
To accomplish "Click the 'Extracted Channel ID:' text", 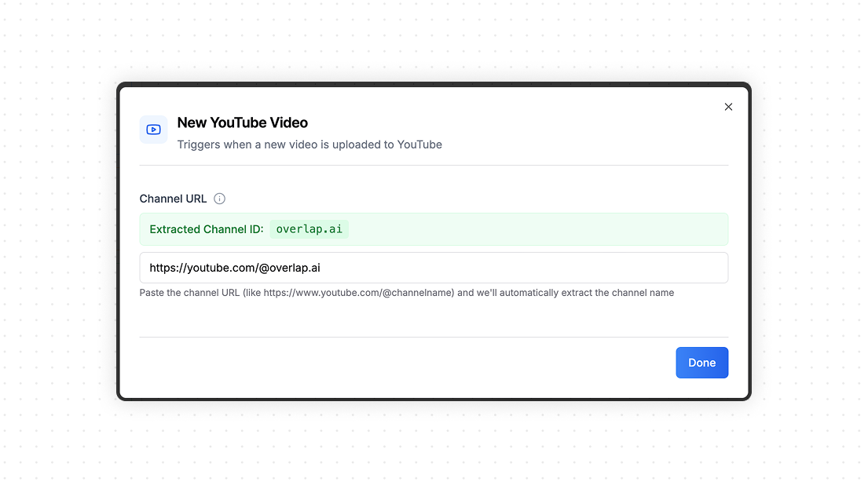I will point(207,229).
